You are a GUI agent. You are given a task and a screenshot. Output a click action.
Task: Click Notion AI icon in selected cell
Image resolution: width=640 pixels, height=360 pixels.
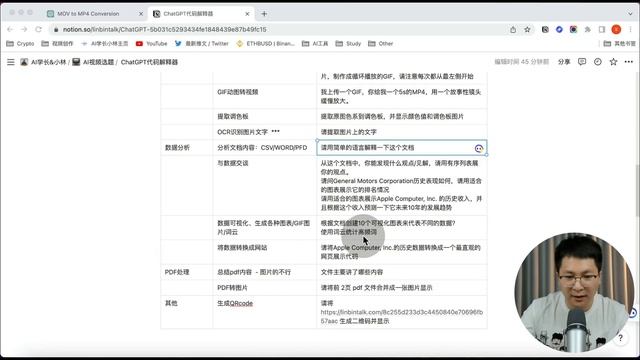479,149
